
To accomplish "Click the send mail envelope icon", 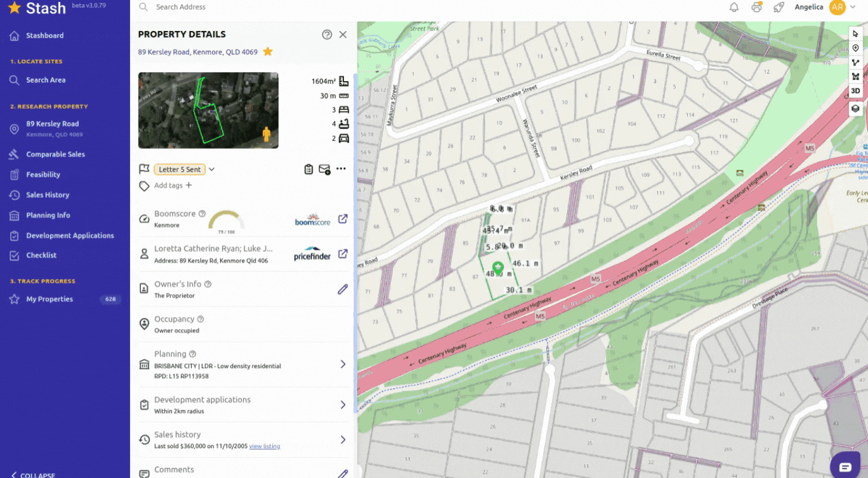I will click(x=324, y=169).
